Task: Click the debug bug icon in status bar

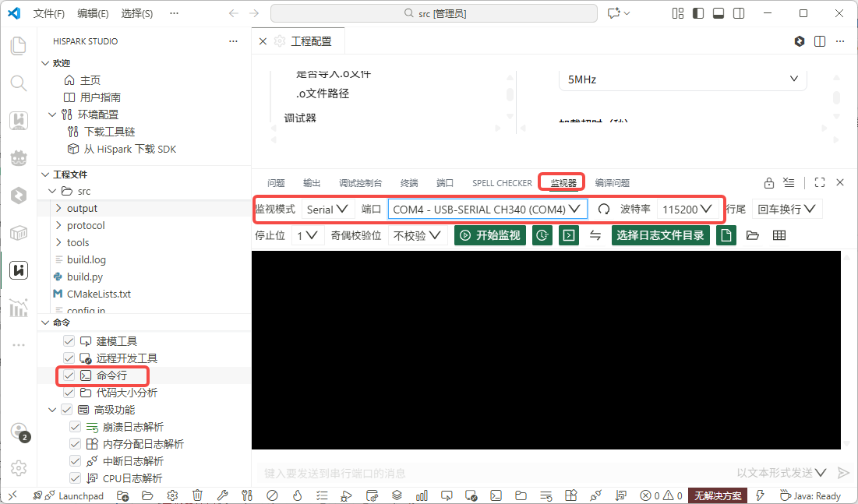Action: pos(345,495)
